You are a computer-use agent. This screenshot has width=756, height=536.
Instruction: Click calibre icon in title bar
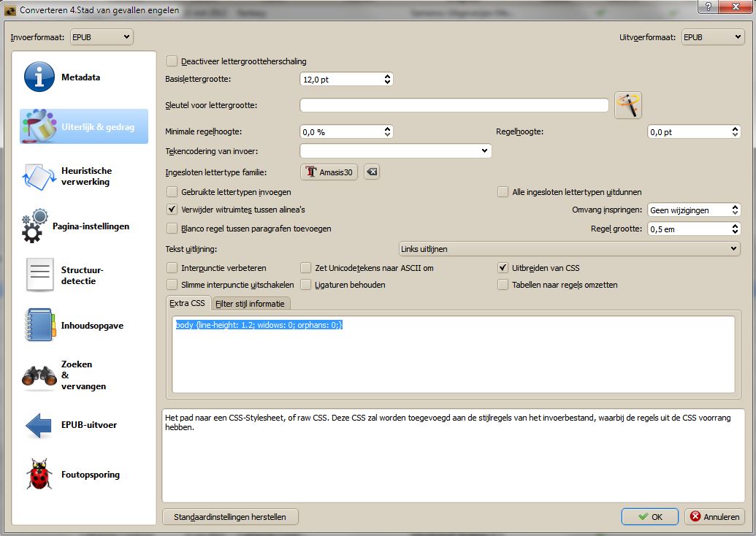click(9, 9)
